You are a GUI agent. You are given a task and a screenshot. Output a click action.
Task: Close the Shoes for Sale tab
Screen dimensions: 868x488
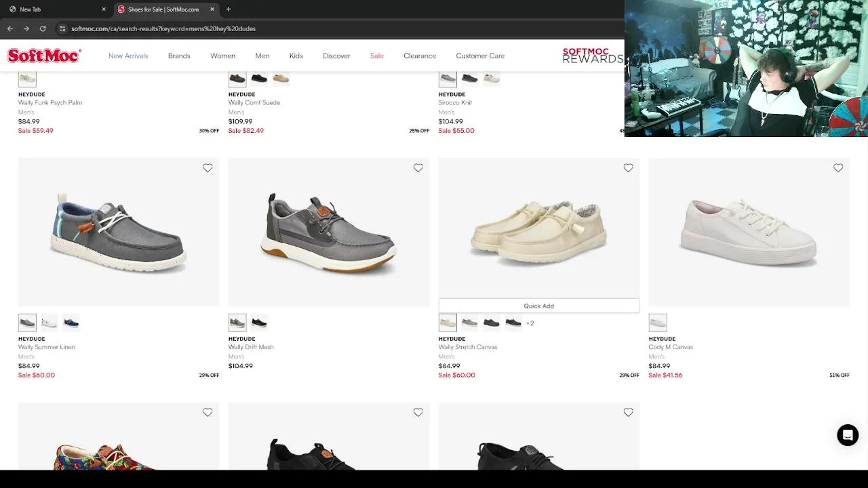(x=212, y=9)
